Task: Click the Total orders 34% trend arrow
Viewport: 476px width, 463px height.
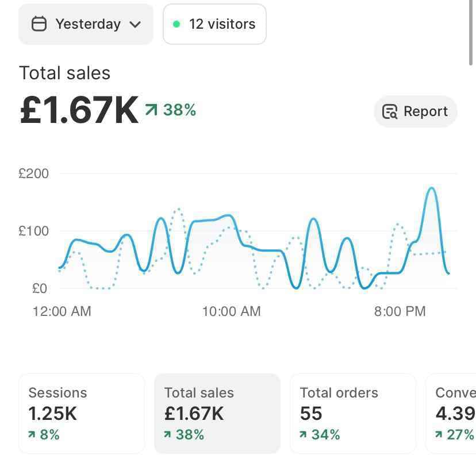Action: click(304, 435)
